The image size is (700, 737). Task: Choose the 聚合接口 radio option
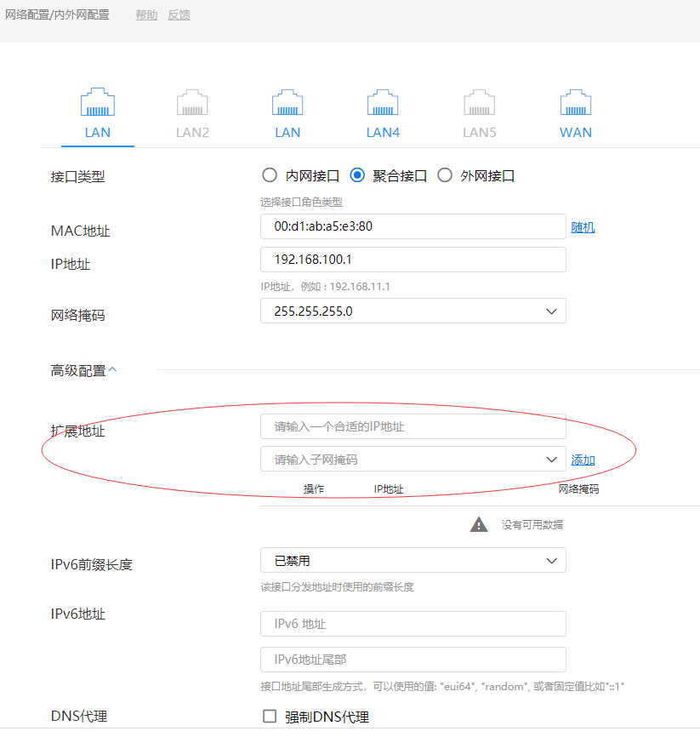(357, 175)
